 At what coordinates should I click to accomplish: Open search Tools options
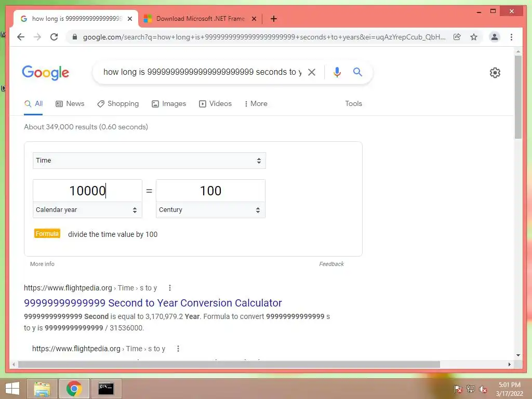coord(353,104)
